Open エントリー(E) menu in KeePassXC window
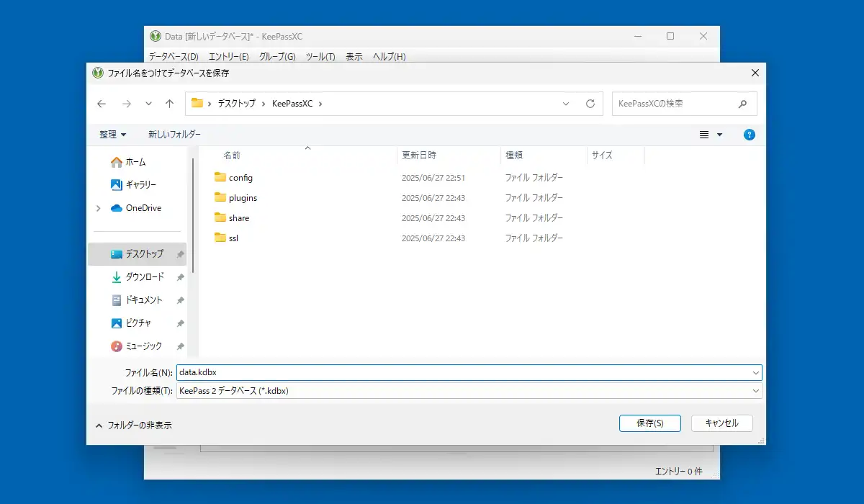Screen dimensions: 864x504 pyautogui.click(x=229, y=57)
